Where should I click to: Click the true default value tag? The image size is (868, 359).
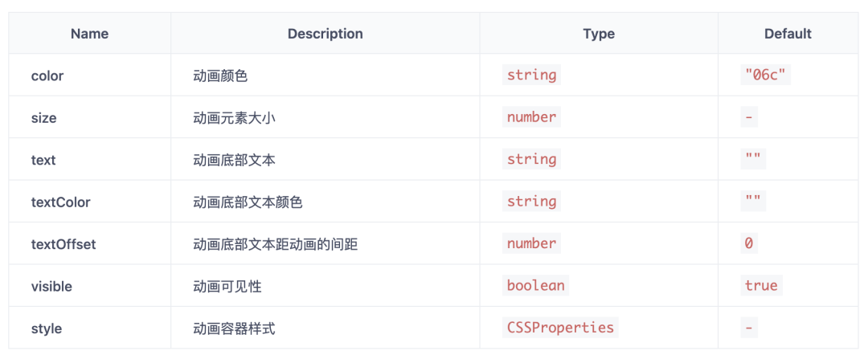click(x=760, y=286)
